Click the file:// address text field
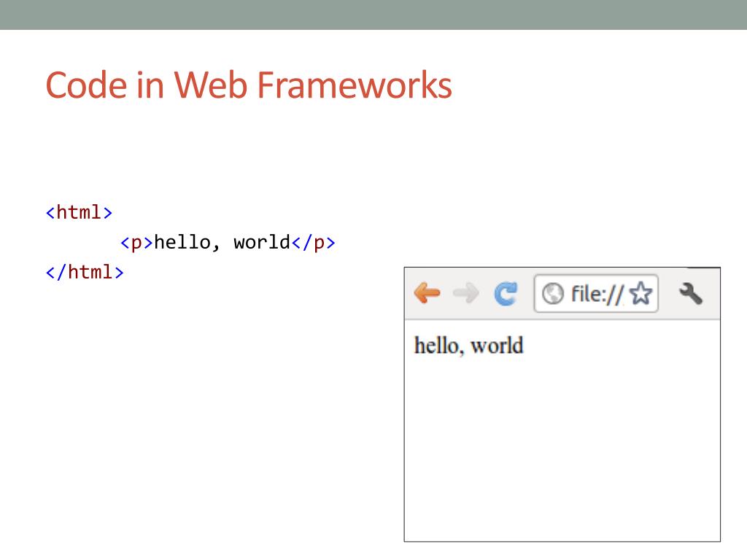 [x=596, y=293]
